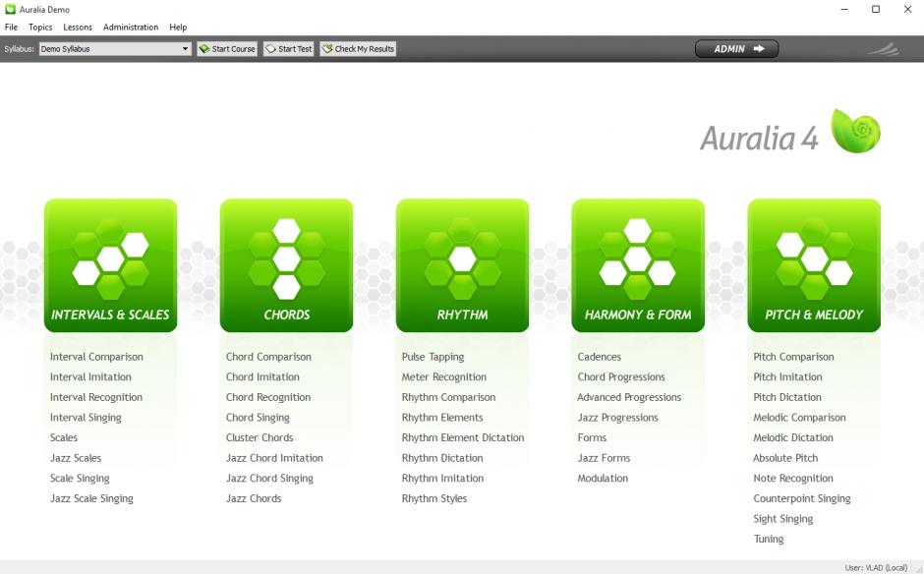924x574 pixels.
Task: Click the Start Course button
Action: click(227, 49)
